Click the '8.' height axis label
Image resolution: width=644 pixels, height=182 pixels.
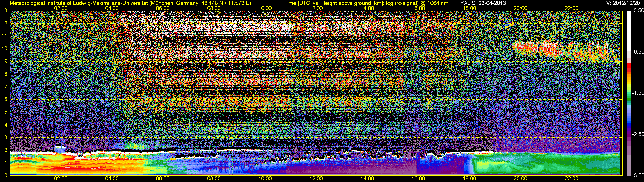[x=6, y=74]
